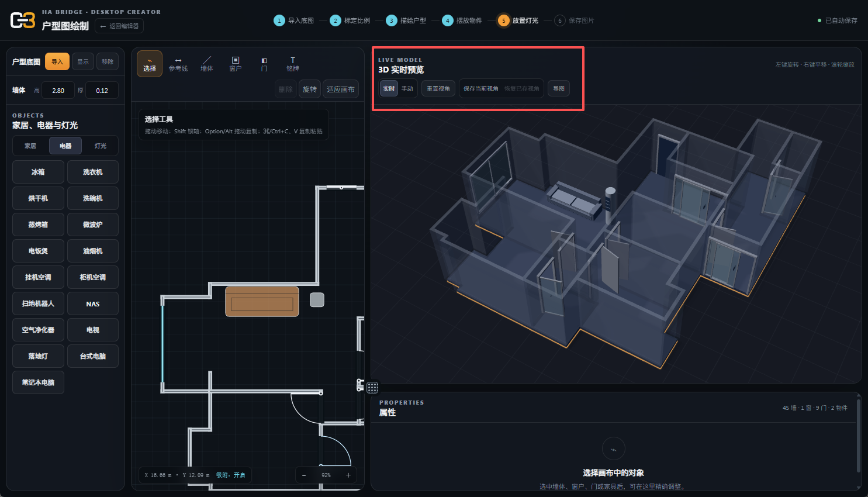Click the C3 app logo
Screen dimensions: 868x497
23,20
